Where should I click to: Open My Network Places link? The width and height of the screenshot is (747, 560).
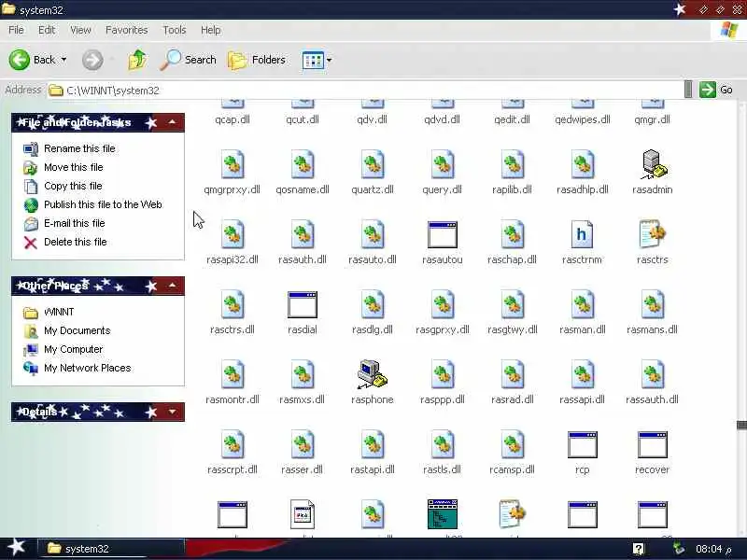[x=87, y=368]
